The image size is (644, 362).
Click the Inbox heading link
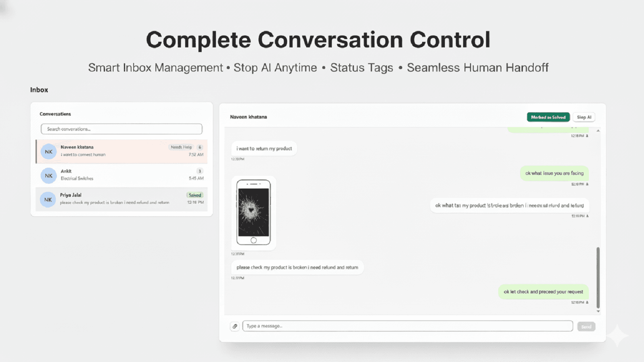coord(39,90)
